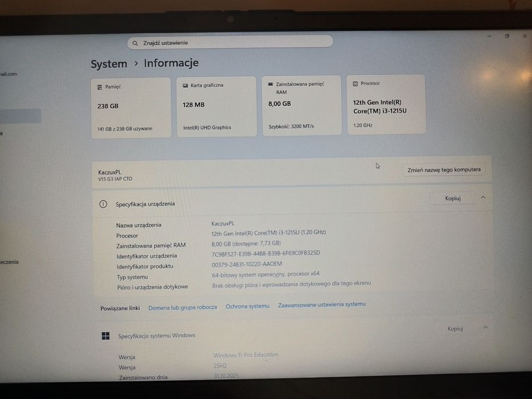Collapse the Specyfikacja systemu Windows section
The width and height of the screenshot is (532, 399).
[x=485, y=327]
